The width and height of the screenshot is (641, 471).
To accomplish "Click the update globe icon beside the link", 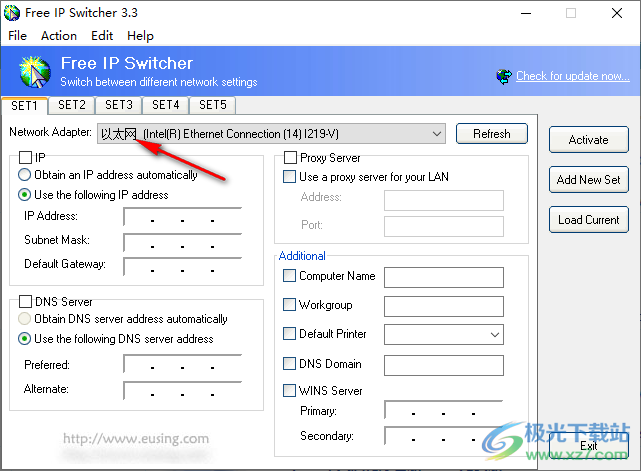I will coord(504,76).
